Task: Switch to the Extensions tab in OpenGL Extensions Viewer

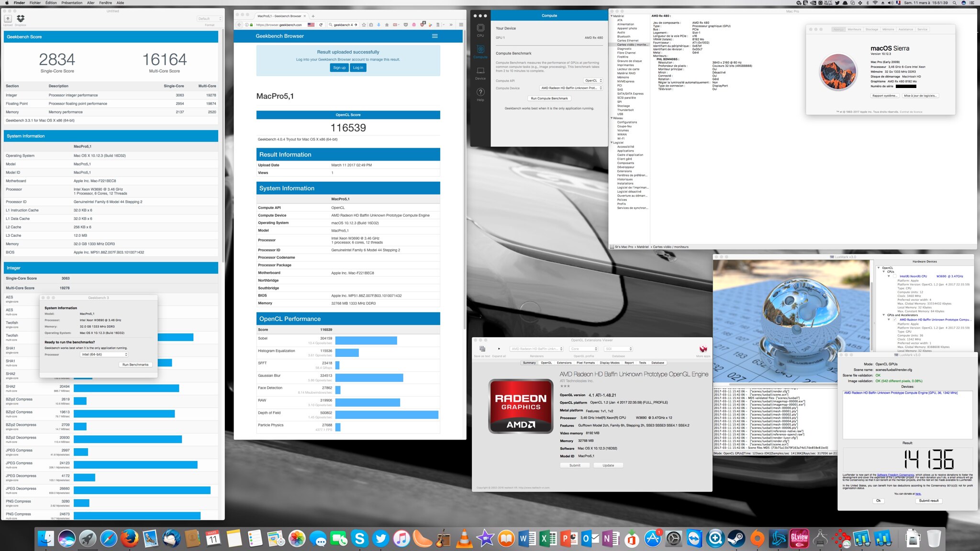Action: (564, 363)
